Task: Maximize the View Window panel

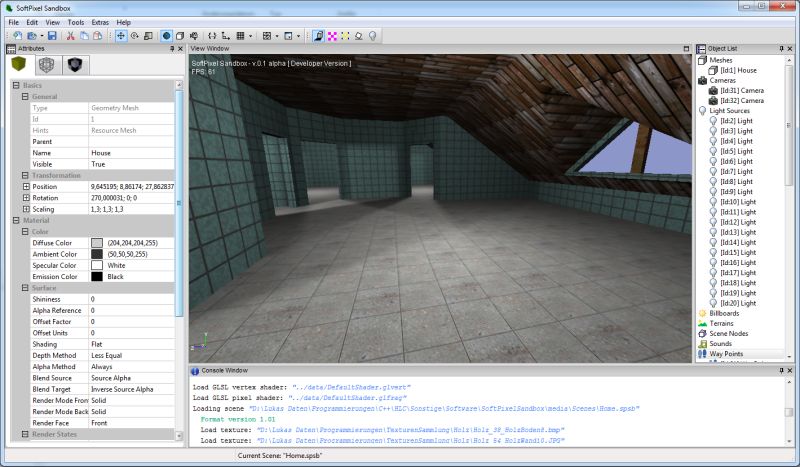Action: click(x=686, y=48)
